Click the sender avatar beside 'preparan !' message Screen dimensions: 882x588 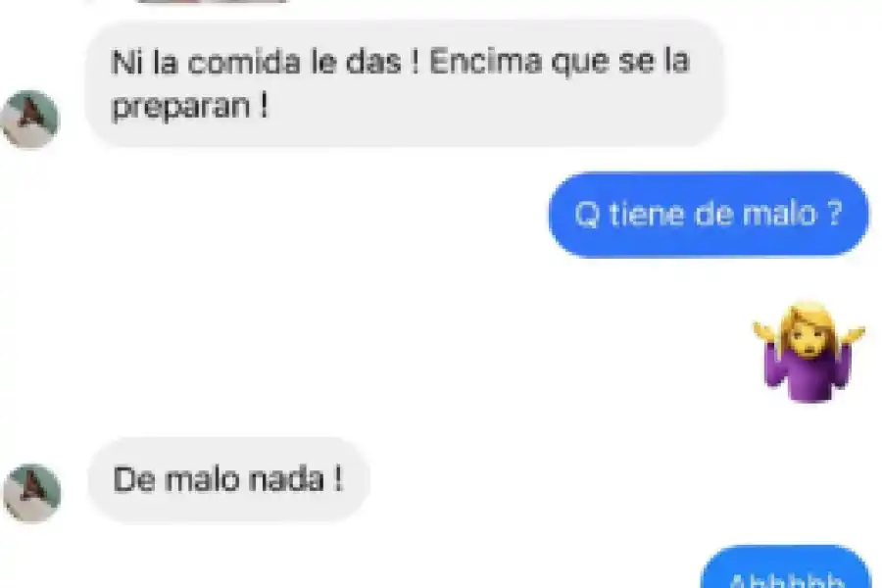tap(29, 120)
